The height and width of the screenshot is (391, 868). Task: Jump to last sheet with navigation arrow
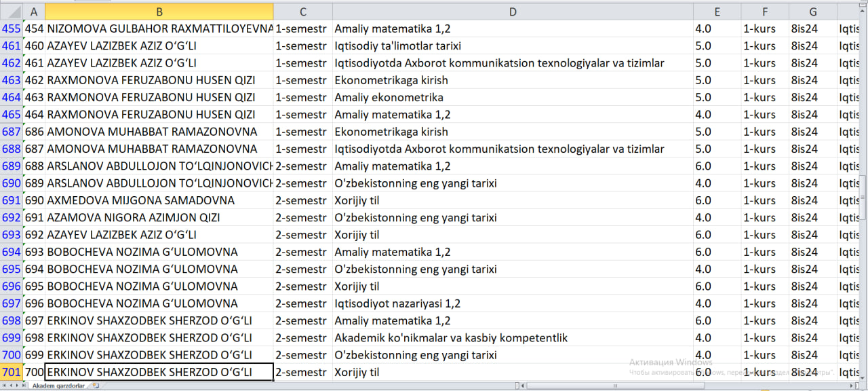pos(24,386)
